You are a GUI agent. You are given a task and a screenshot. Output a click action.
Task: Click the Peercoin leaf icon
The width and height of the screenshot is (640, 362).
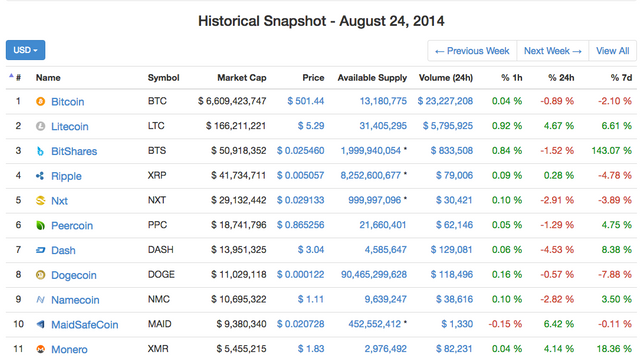(x=40, y=225)
